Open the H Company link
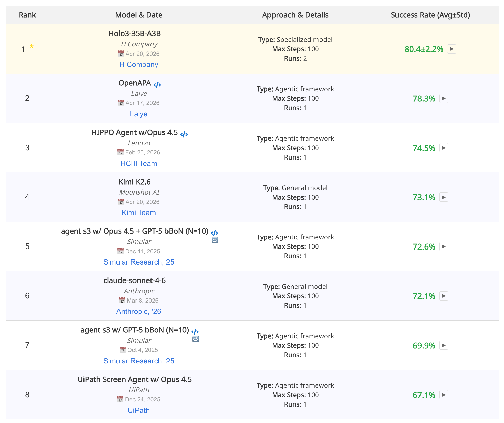This screenshot has width=504, height=423. [x=139, y=64]
